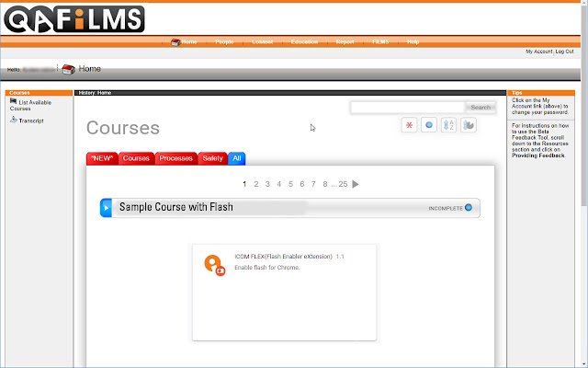Switch to the Safety tab

pos(212,158)
